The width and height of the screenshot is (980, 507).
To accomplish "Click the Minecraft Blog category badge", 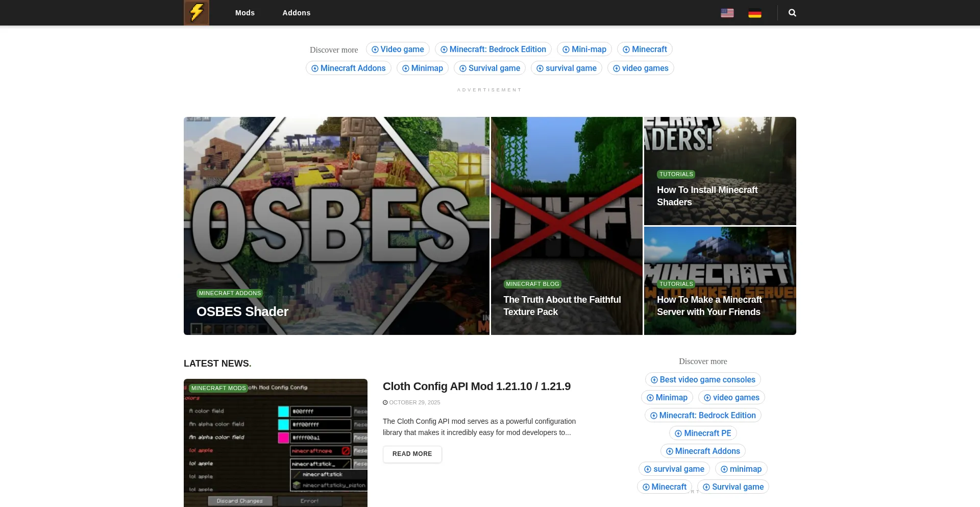I will (x=532, y=284).
